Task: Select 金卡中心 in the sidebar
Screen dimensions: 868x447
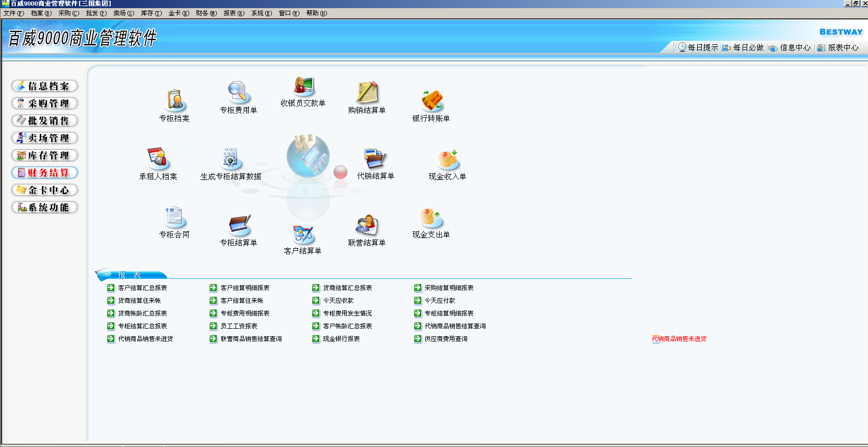Action: coord(45,190)
